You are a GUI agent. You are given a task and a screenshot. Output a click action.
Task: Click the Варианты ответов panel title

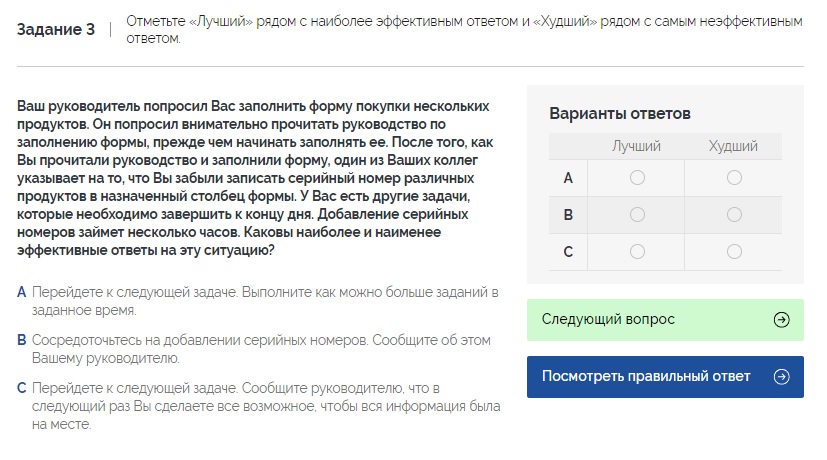[620, 114]
